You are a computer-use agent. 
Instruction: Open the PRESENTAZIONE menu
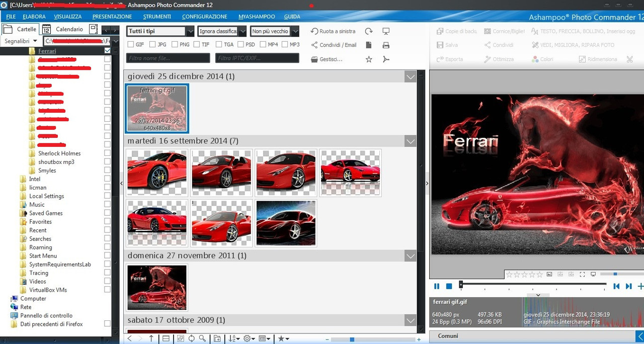click(112, 17)
